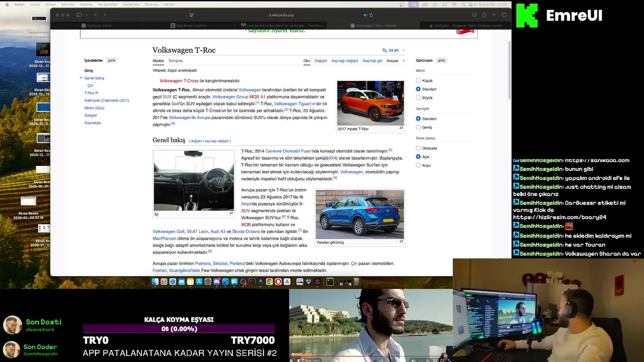Open Finder from the Dock
This screenshot has height=362, width=644.
tap(155, 282)
